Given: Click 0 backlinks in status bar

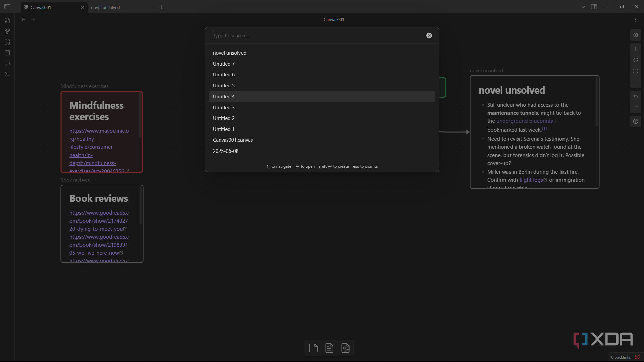Looking at the screenshot, I should (621, 357).
